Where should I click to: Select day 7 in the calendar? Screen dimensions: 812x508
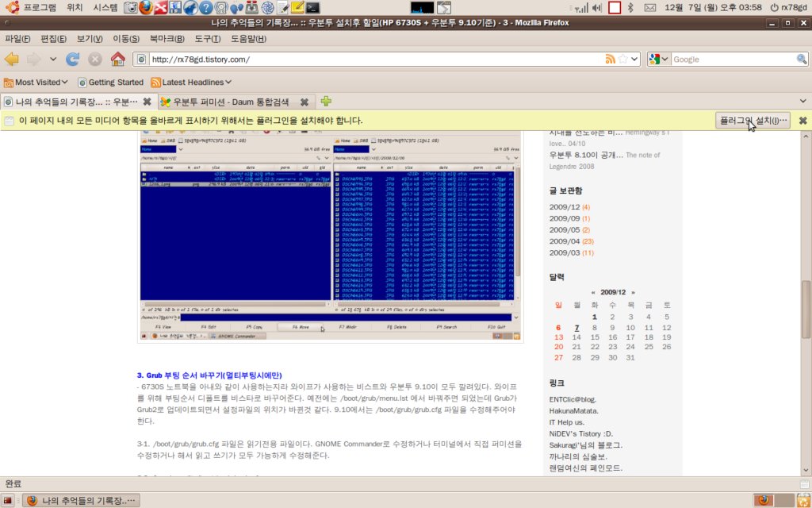coord(576,328)
